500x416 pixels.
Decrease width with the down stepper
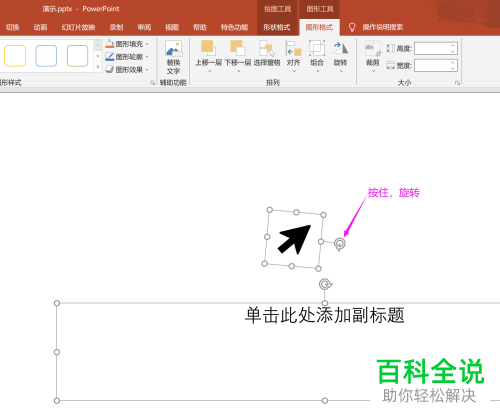coord(453,68)
